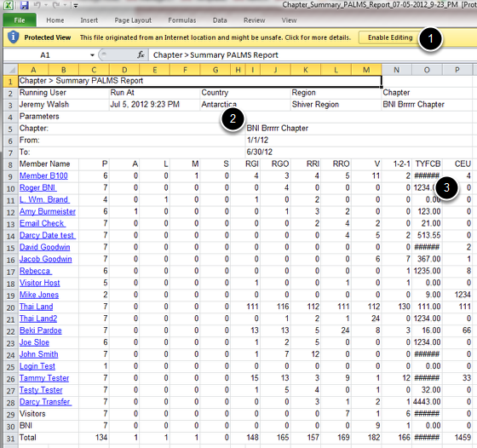Select row 31 header
This screenshot has width=477, height=448.
(10, 438)
